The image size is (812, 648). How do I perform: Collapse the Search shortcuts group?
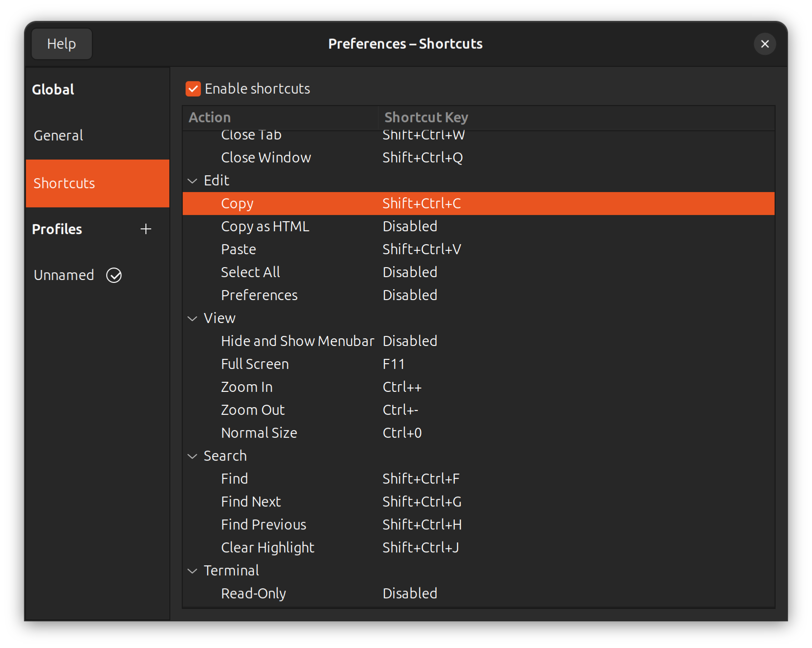[192, 456]
